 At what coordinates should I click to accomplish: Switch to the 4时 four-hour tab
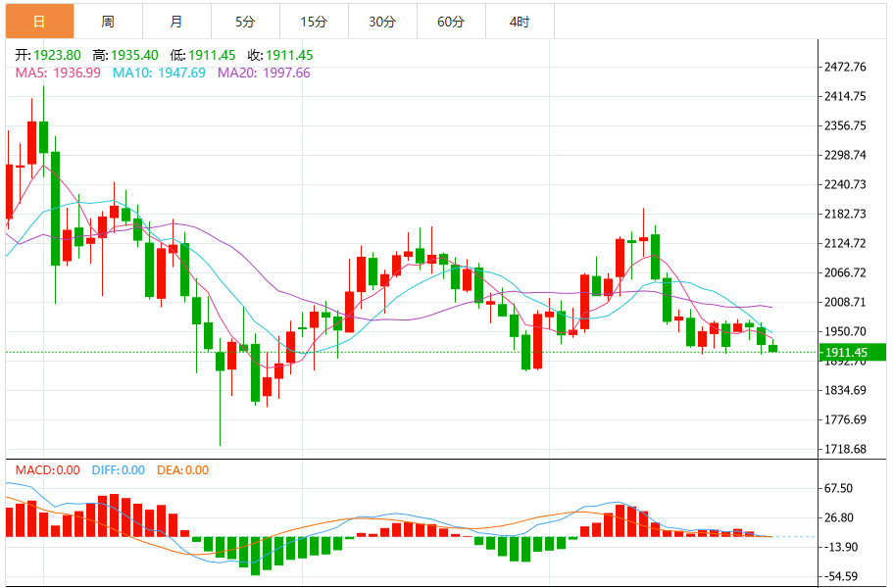click(520, 22)
